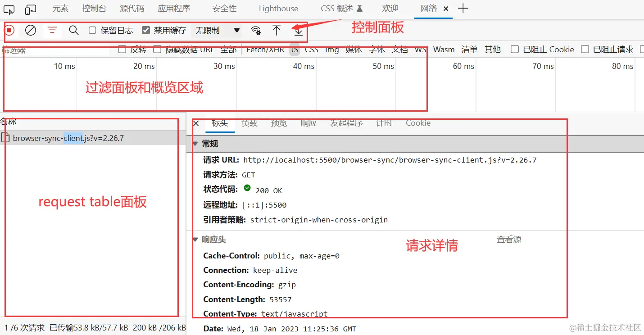This screenshot has width=644, height=335.
Task: Filter requests by Wasm
Action: pos(444,50)
